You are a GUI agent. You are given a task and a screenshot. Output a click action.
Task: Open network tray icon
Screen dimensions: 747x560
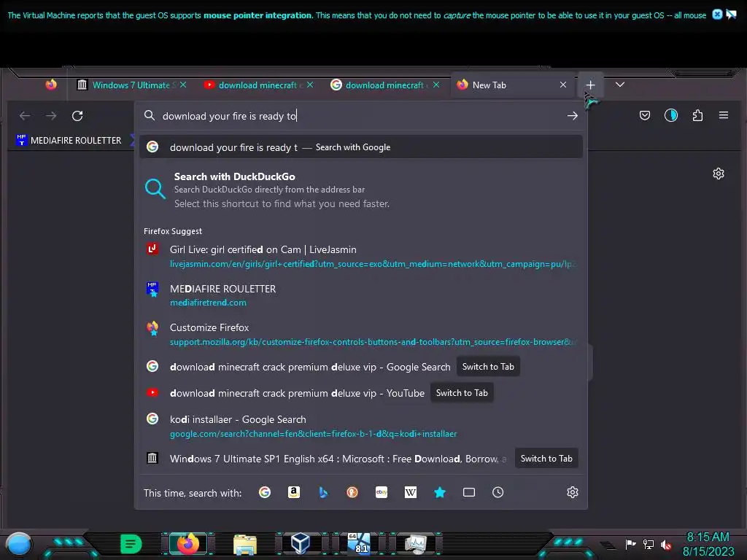point(649,544)
